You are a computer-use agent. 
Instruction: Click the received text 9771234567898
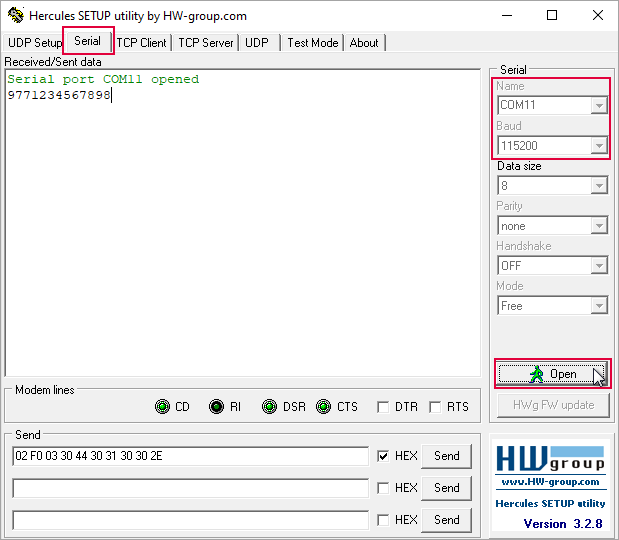59,95
